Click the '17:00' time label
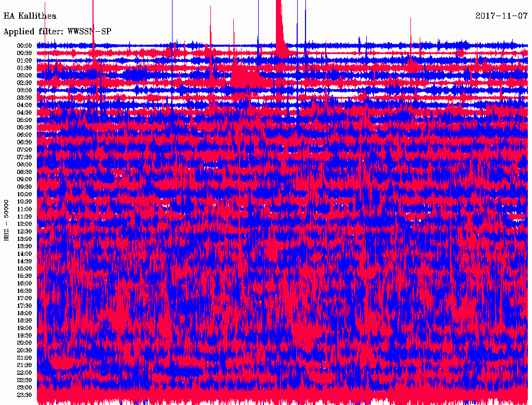The image size is (532, 405). [24, 298]
